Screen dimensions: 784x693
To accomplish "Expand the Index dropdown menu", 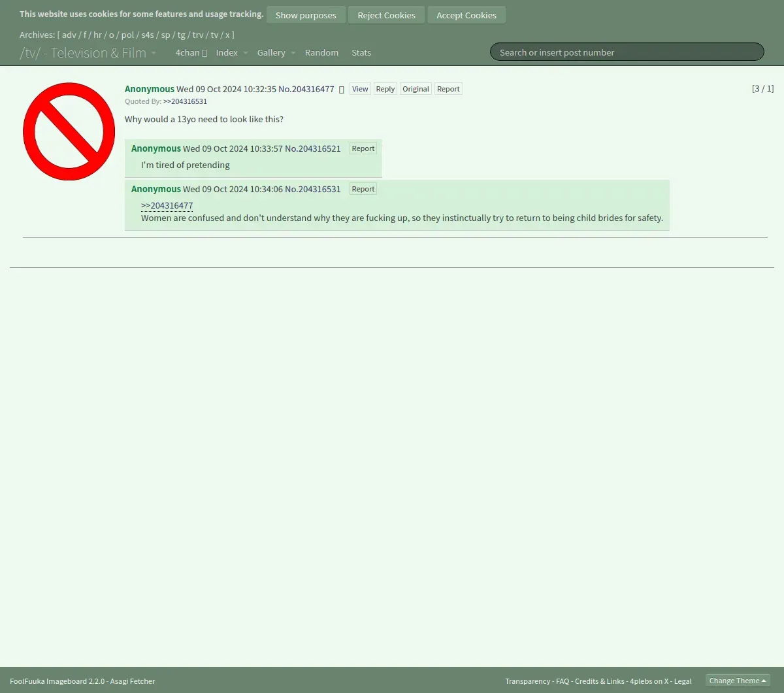I will pos(232,52).
